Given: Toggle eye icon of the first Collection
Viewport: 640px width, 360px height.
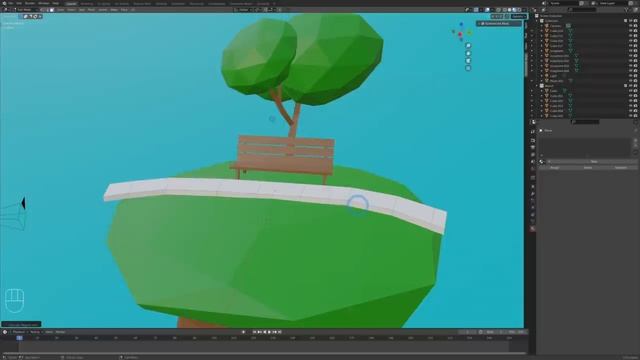Looking at the screenshot, I should (x=631, y=21).
